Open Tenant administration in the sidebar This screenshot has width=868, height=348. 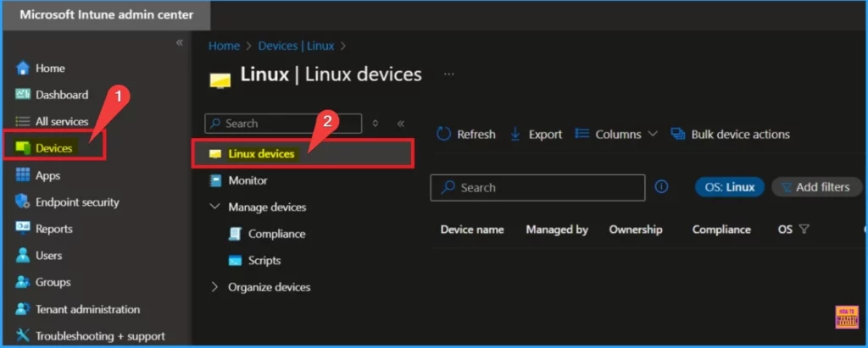tap(87, 309)
